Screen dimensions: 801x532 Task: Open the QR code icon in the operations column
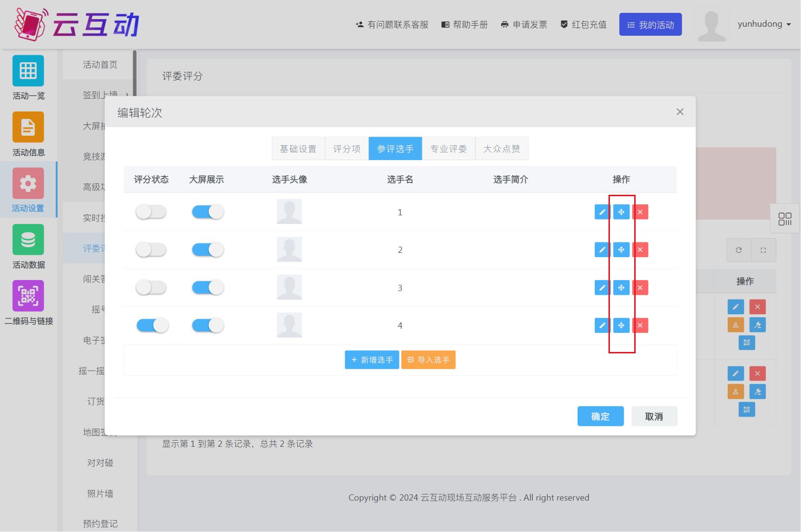coord(747,342)
